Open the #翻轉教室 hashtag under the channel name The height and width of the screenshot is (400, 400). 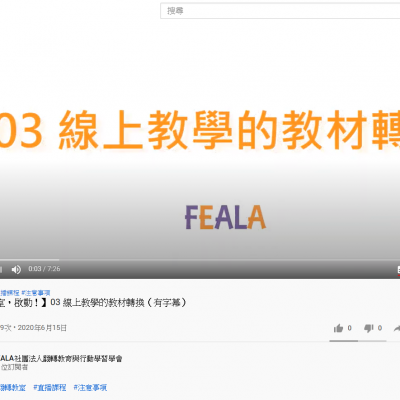[x=13, y=388]
